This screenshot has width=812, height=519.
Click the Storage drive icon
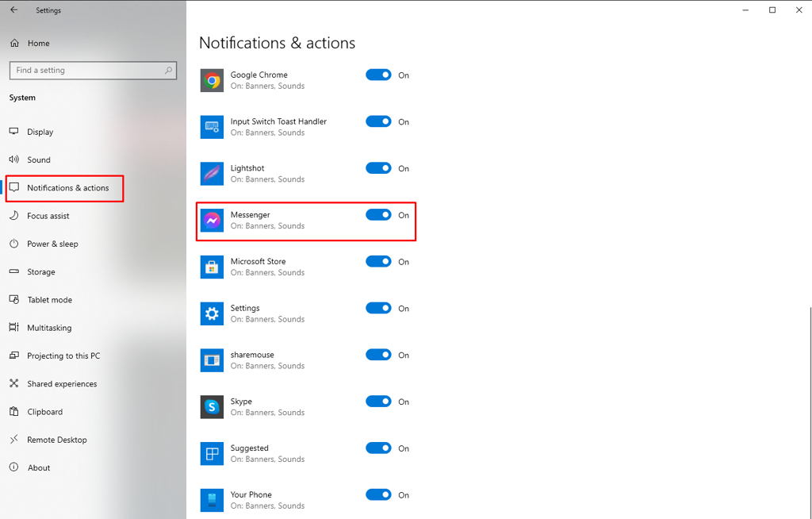(x=14, y=271)
